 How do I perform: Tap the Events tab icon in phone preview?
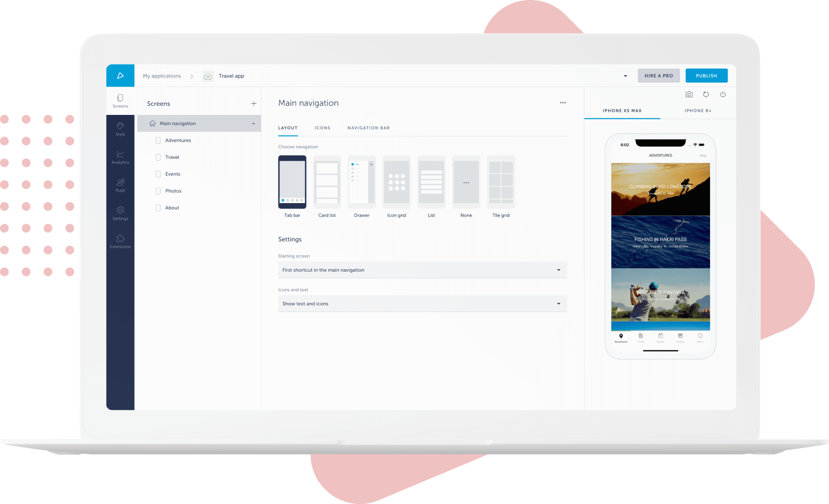pos(661,336)
